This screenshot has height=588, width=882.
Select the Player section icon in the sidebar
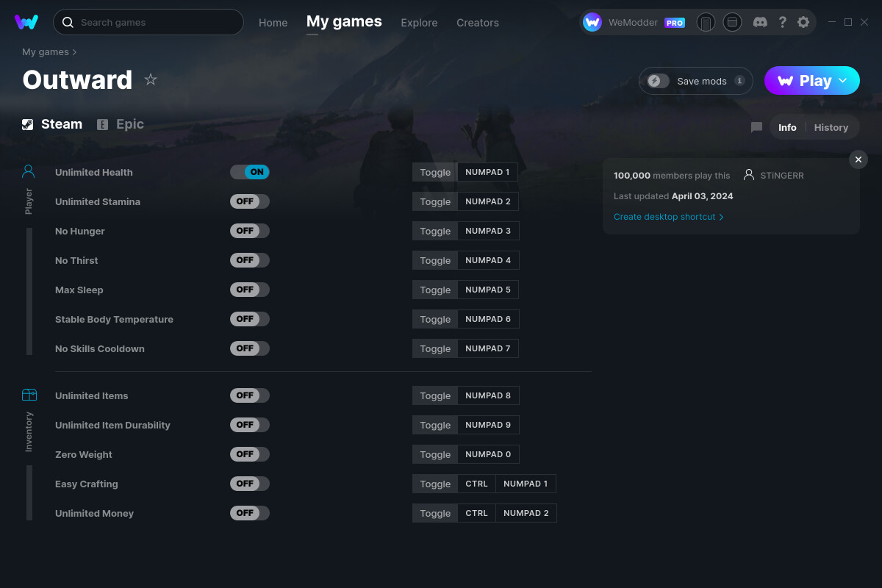[28, 171]
